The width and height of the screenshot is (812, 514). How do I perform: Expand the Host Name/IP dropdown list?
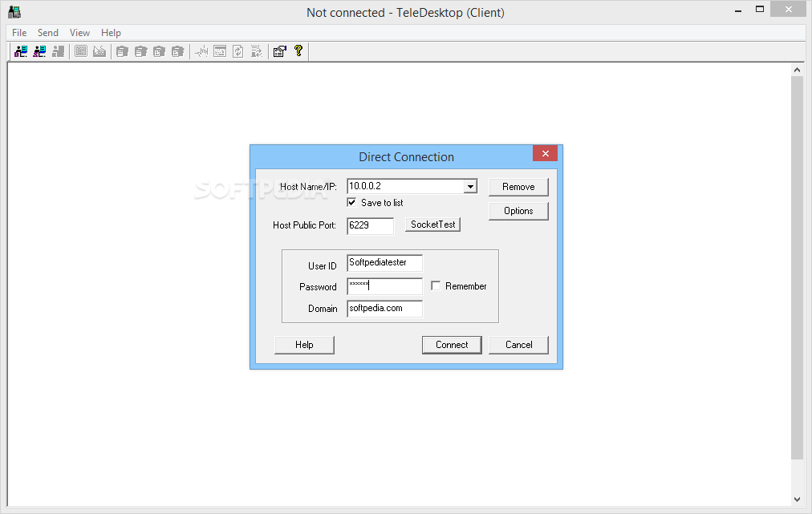[x=470, y=186]
